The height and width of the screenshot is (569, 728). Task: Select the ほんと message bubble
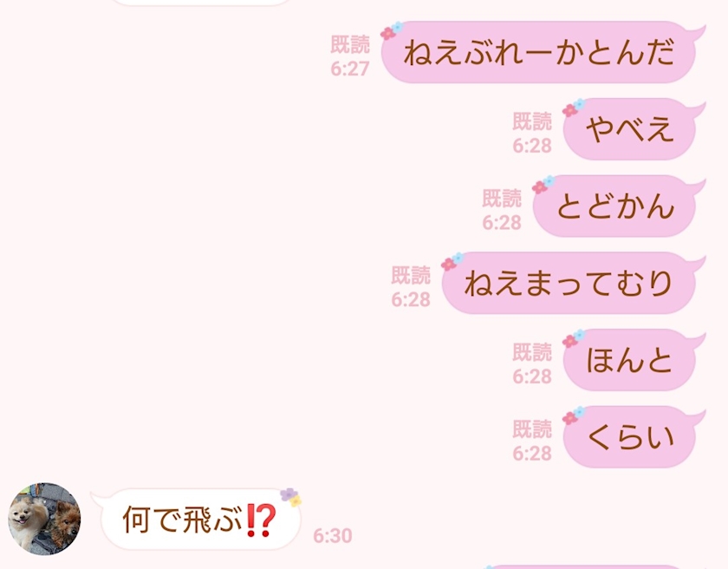(632, 360)
